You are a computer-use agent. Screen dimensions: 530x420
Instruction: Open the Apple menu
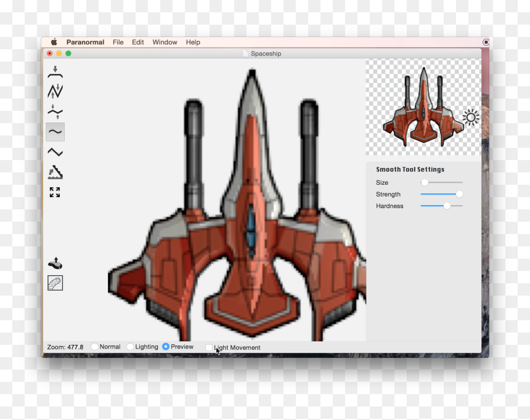pos(54,42)
